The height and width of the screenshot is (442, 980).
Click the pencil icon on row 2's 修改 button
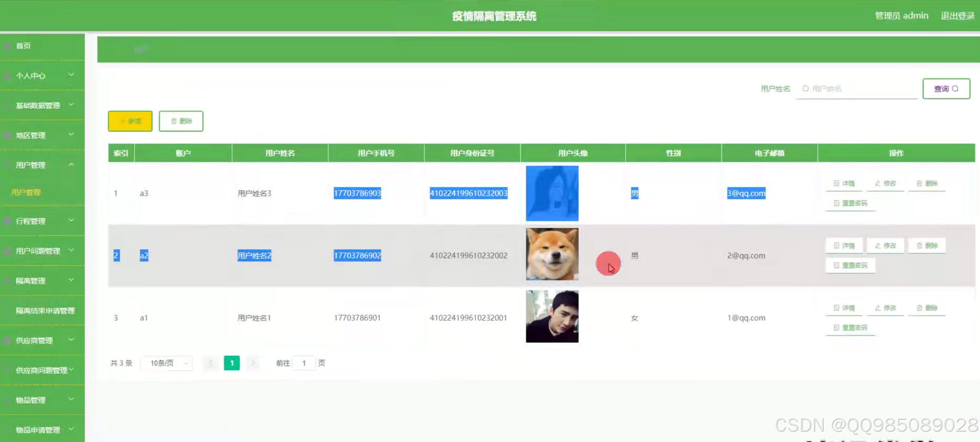pos(877,245)
